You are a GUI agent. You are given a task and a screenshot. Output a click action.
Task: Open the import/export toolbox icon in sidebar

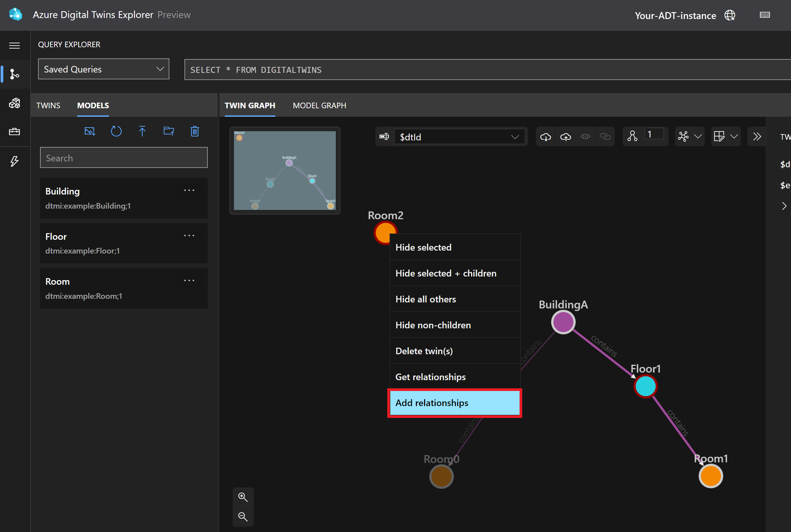tap(14, 132)
